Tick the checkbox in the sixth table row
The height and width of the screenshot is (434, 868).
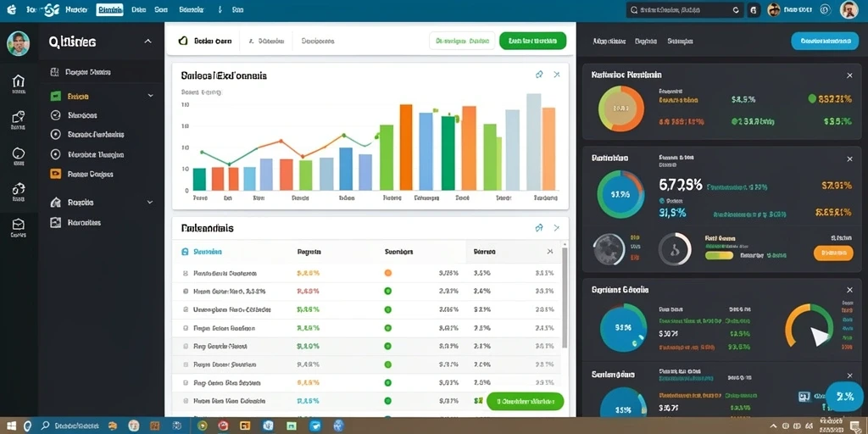coord(186,364)
